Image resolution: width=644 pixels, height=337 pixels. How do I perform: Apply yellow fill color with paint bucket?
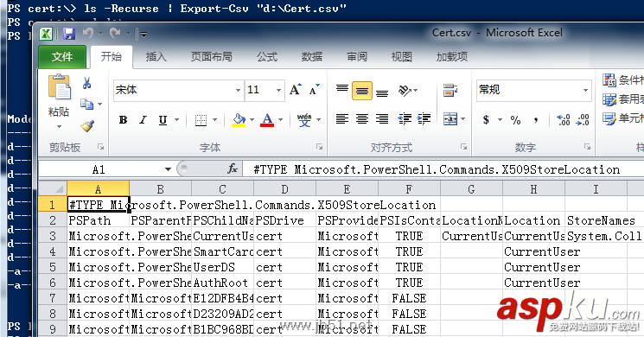pos(239,120)
